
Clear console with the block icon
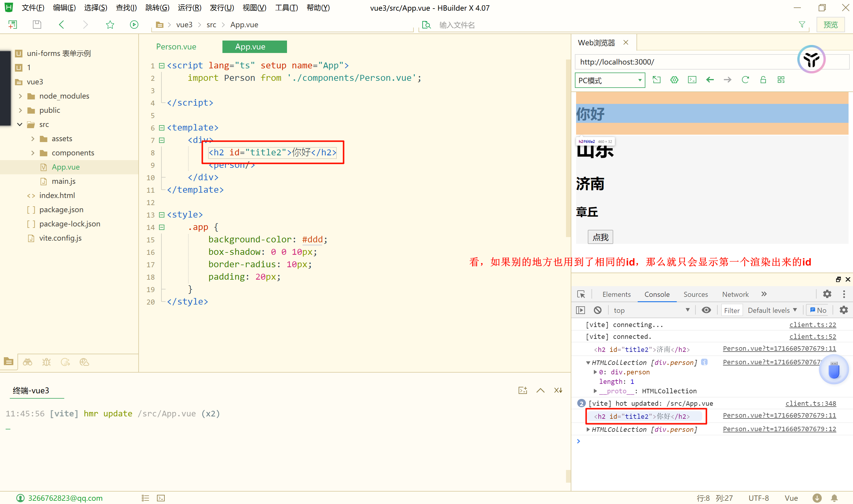click(x=597, y=310)
